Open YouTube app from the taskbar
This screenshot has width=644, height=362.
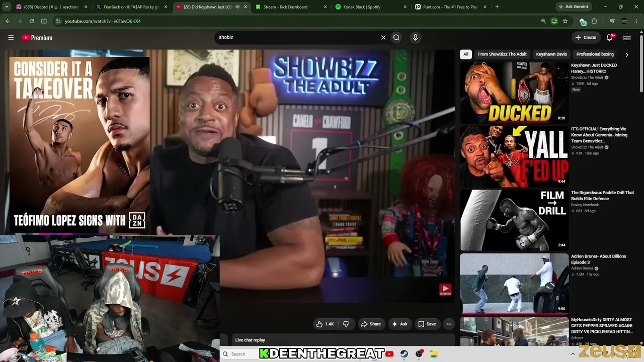tap(389, 354)
